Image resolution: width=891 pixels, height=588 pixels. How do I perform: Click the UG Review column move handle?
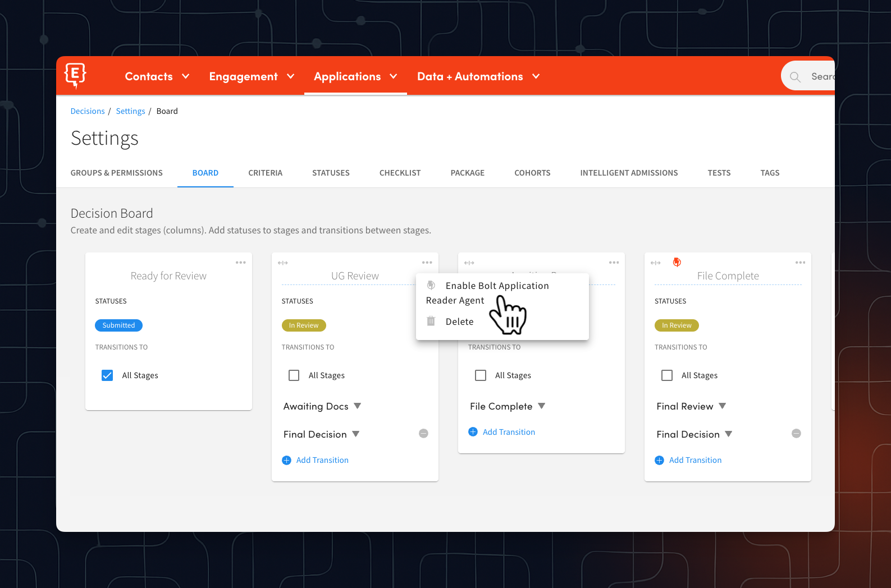(x=283, y=263)
